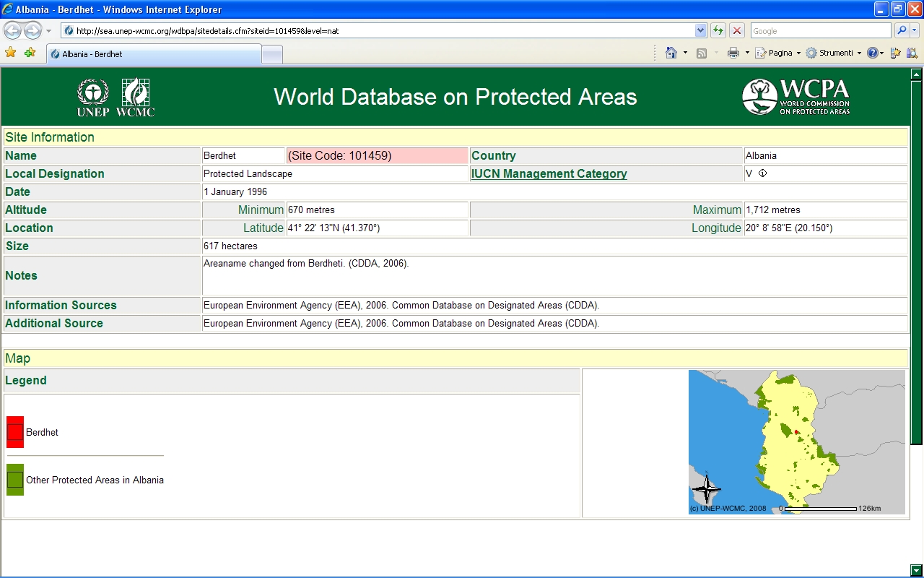Click the browser Back arrow button

point(12,30)
